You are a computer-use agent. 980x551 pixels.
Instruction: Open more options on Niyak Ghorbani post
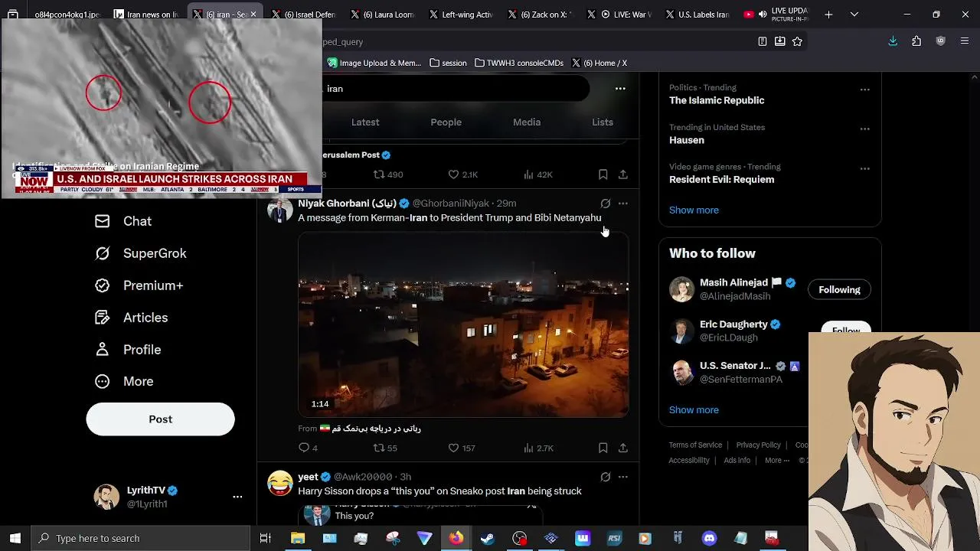623,204
